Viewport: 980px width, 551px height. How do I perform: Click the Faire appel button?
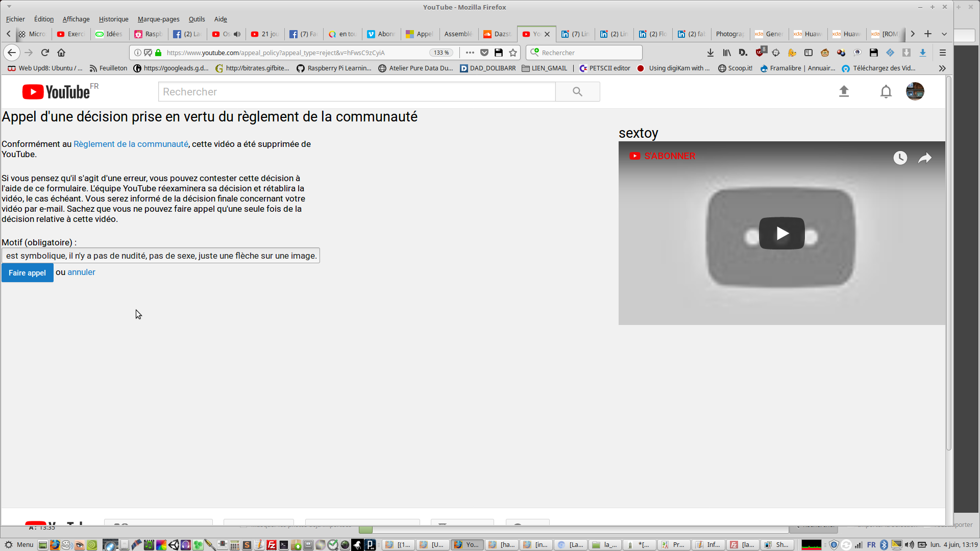tap(27, 273)
